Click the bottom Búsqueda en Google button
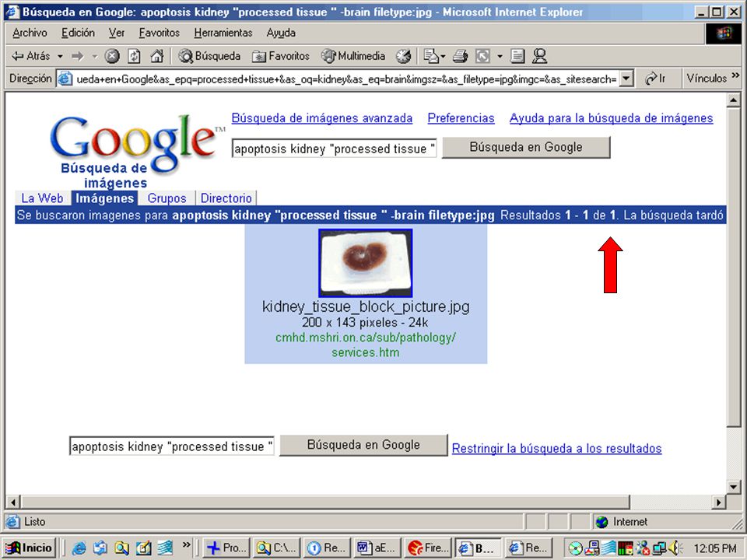Viewport: 747px width, 560px height. pyautogui.click(x=363, y=445)
